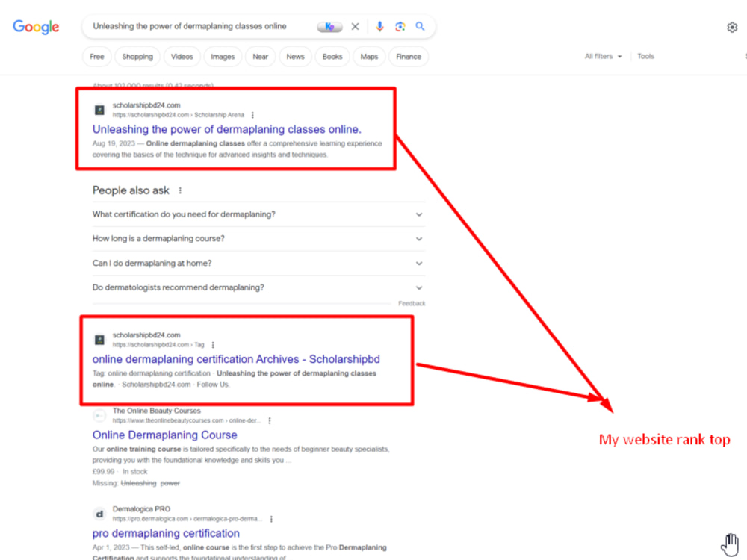Open options menu for Dermalogica PRO result
The width and height of the screenshot is (747, 560).
(271, 519)
